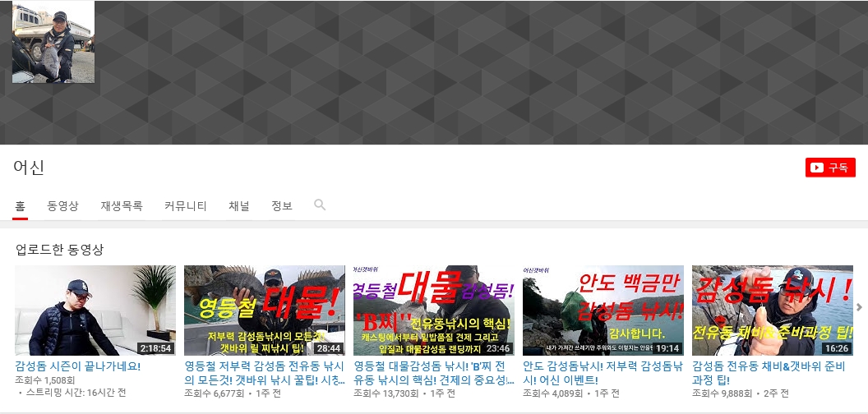Play the 28:44 영등철 대물 video thumbnail
868x414 pixels.
coord(265,310)
